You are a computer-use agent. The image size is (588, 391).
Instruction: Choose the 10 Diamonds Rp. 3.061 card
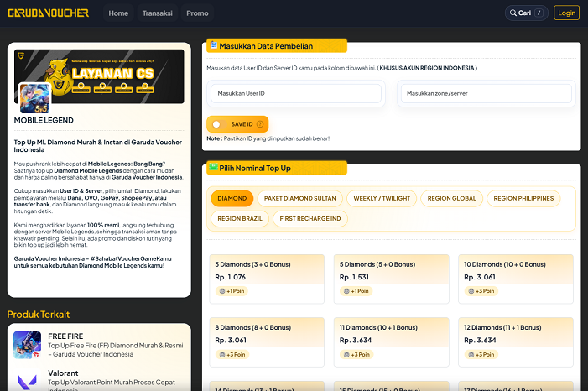coord(516,279)
